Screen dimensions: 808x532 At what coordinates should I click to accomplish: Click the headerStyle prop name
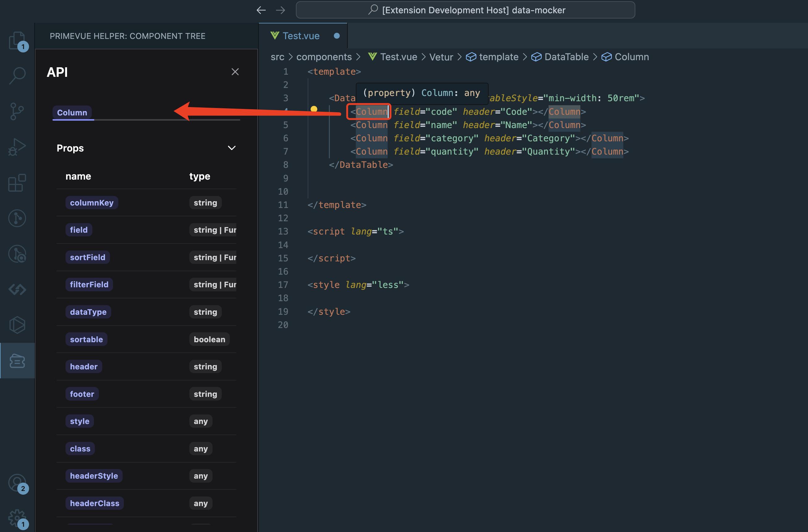[x=94, y=476]
